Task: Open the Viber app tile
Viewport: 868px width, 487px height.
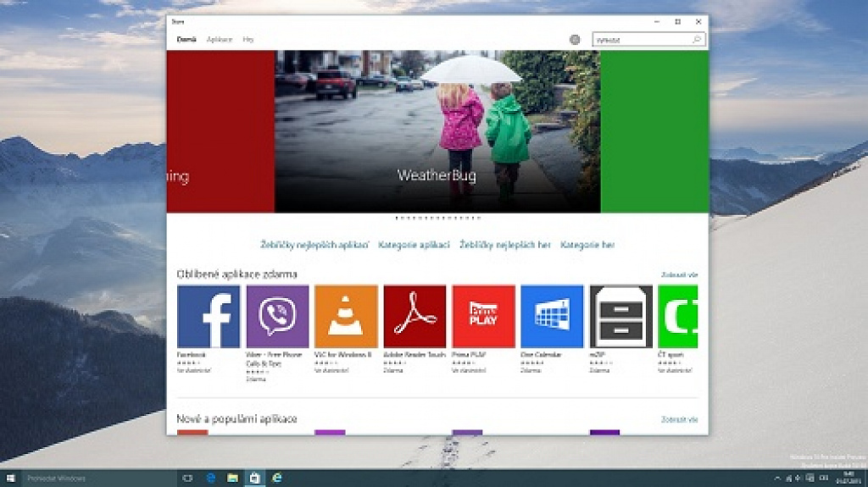Action: pos(277,317)
